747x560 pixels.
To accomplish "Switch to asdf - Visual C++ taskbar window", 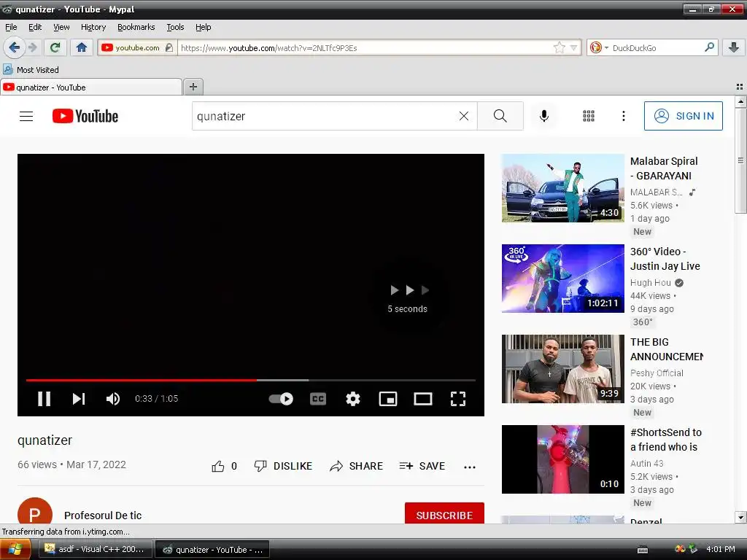I will [96, 549].
